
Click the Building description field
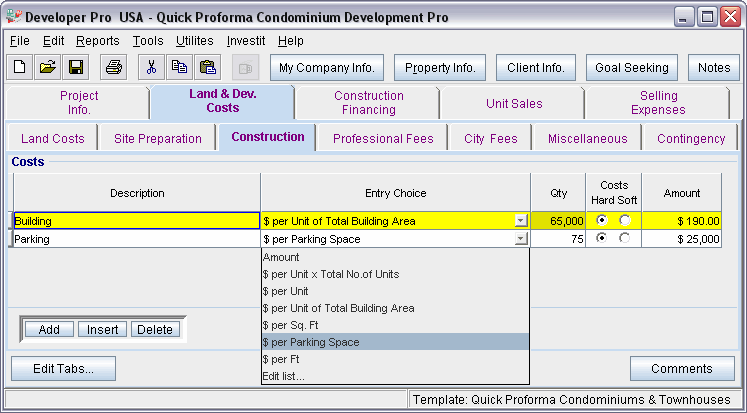[137, 221]
